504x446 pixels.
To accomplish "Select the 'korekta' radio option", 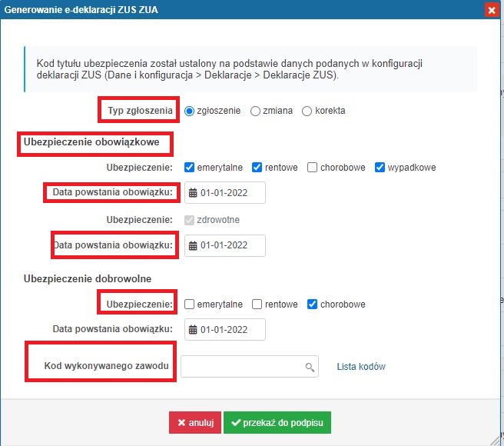I will (x=307, y=111).
